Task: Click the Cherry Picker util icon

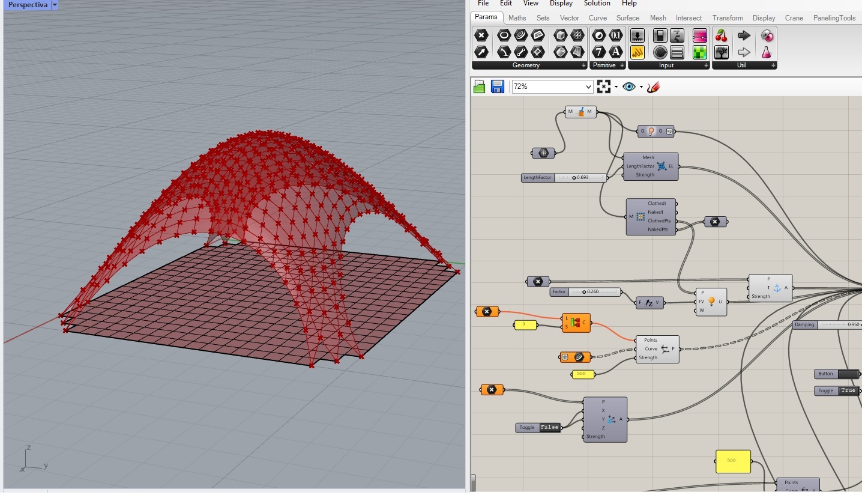Action: point(721,35)
